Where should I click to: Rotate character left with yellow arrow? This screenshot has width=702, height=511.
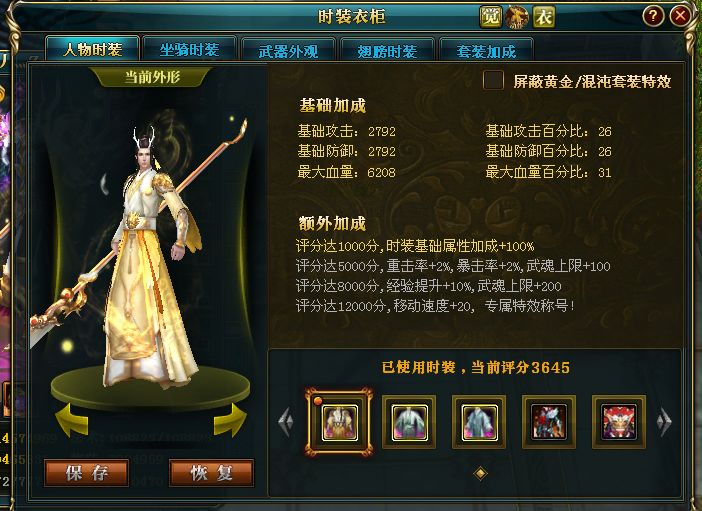point(72,420)
